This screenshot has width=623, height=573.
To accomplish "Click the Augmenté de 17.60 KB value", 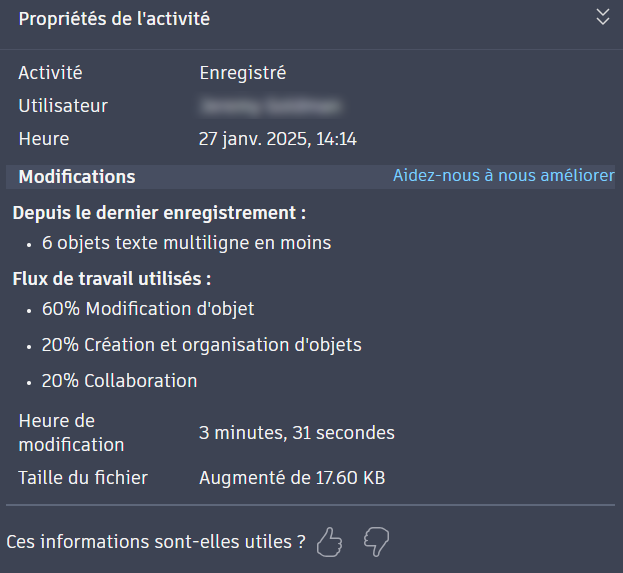I will (292, 478).
